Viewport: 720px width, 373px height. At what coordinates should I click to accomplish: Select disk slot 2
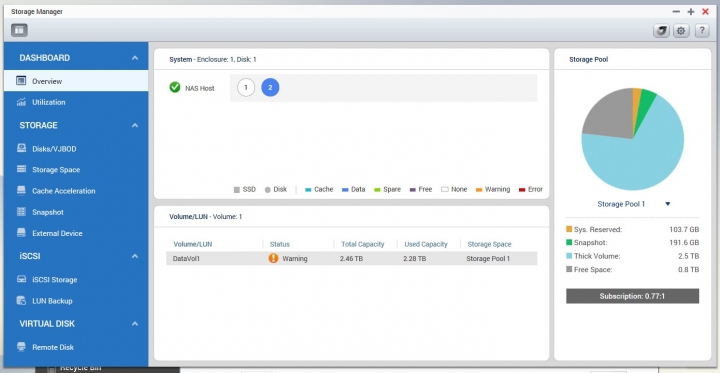tap(270, 88)
